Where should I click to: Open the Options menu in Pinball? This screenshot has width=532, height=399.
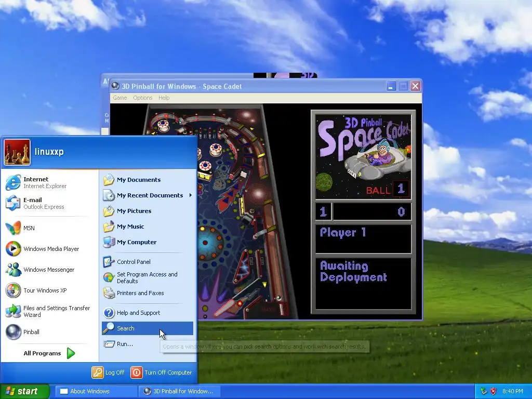click(142, 98)
